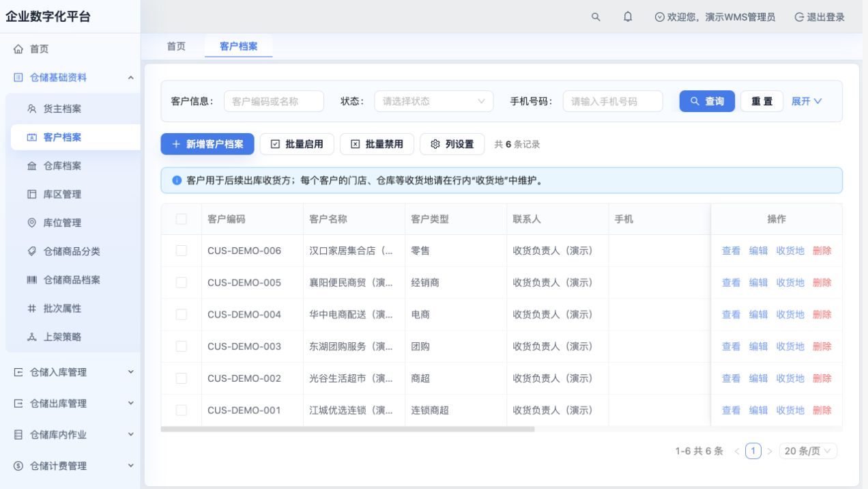Click the 仓储出库管理 icon
Image resolution: width=868 pixels, height=489 pixels.
tap(18, 404)
